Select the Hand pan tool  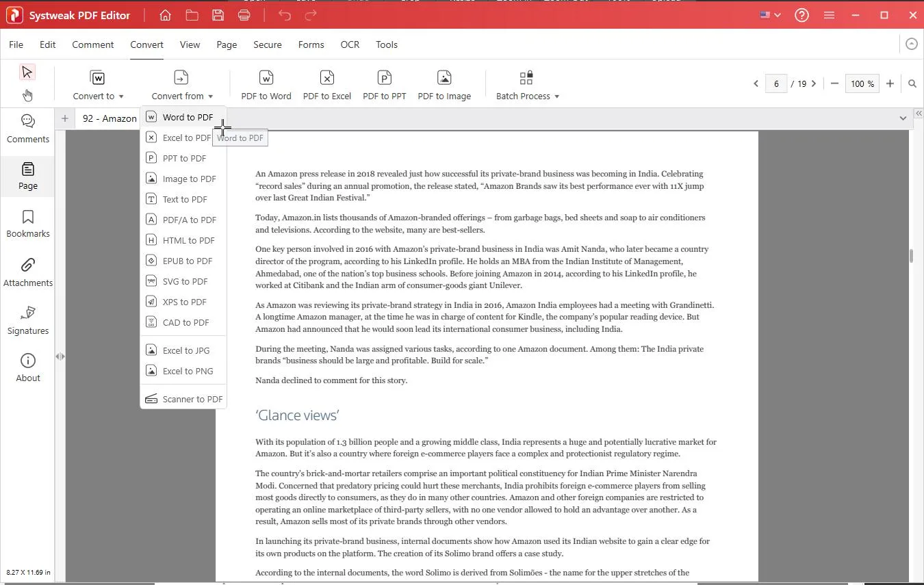click(x=27, y=95)
